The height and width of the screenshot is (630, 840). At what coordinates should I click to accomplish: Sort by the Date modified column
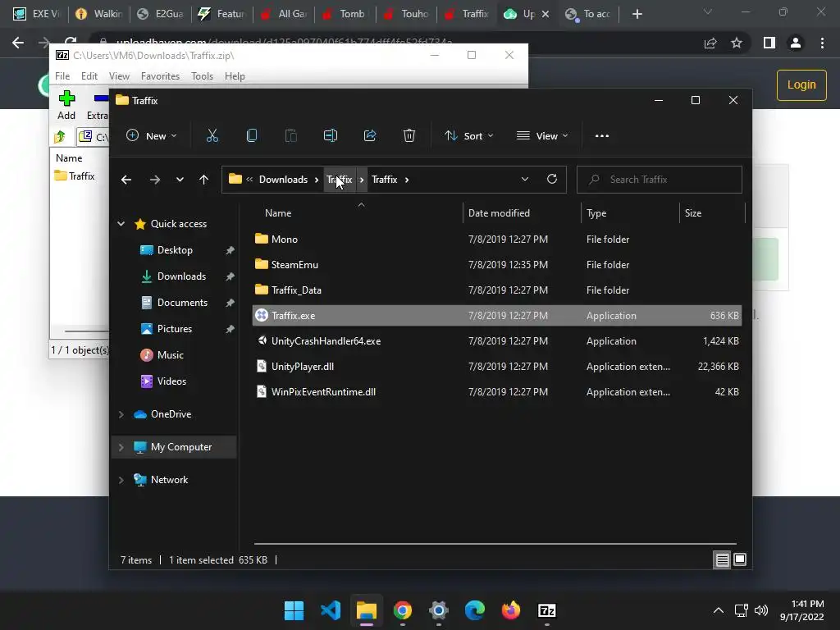tap(499, 213)
